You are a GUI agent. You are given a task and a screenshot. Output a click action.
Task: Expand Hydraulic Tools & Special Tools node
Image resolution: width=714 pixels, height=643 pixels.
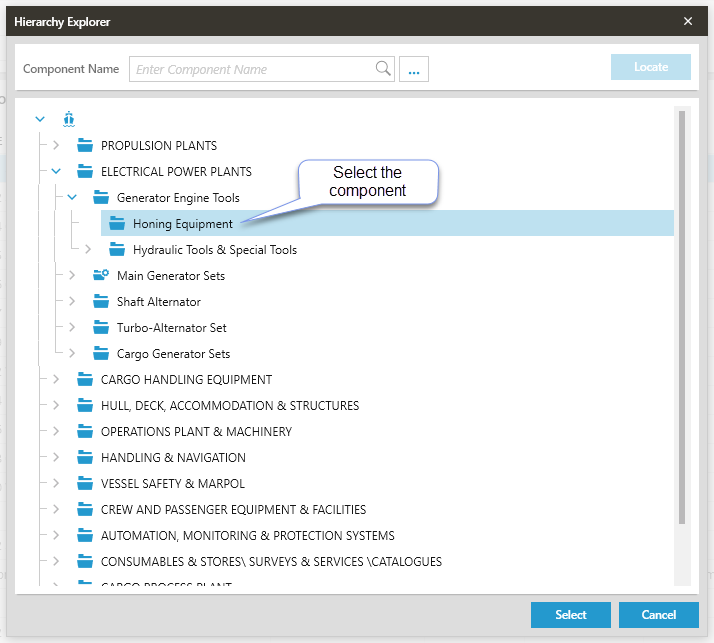tap(88, 249)
